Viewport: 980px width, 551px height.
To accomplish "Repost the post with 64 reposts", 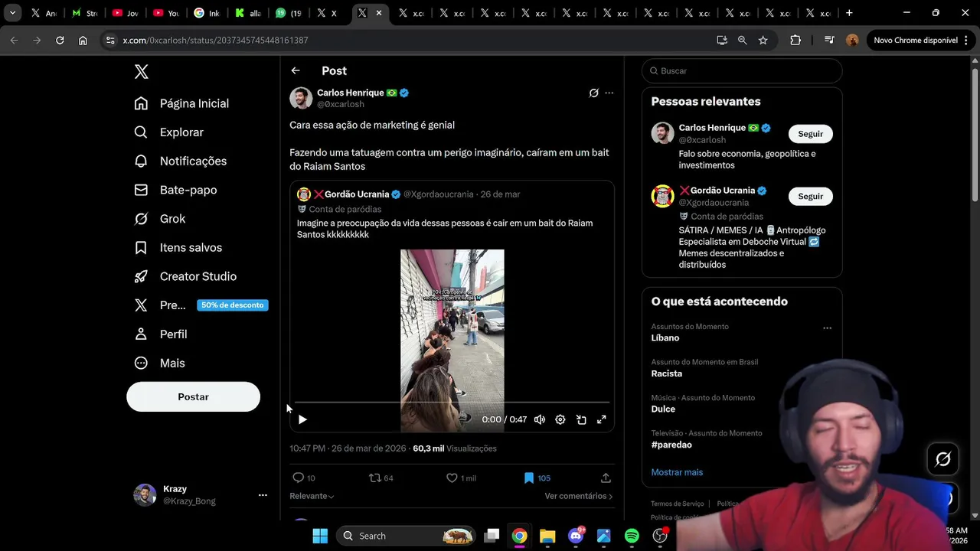I will click(x=381, y=478).
